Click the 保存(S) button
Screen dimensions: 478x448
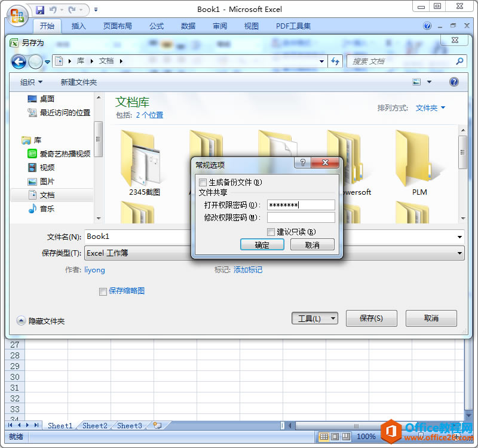pyautogui.click(x=371, y=318)
